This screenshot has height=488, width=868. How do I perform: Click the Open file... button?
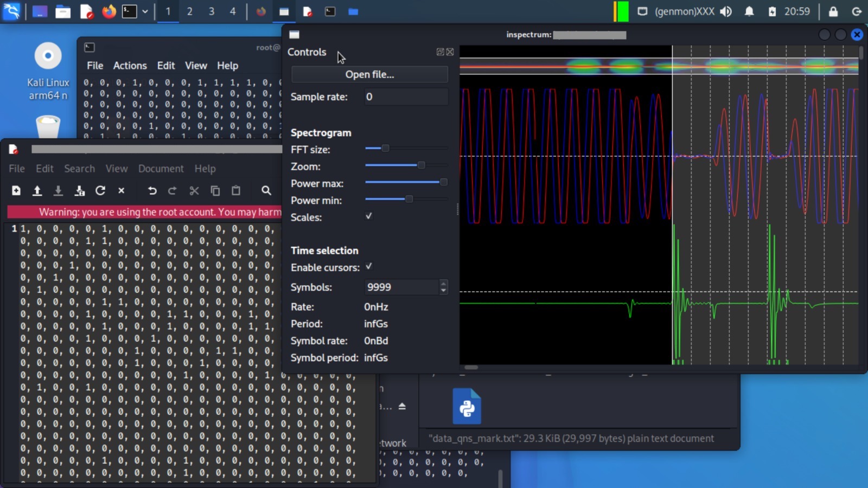pyautogui.click(x=369, y=74)
